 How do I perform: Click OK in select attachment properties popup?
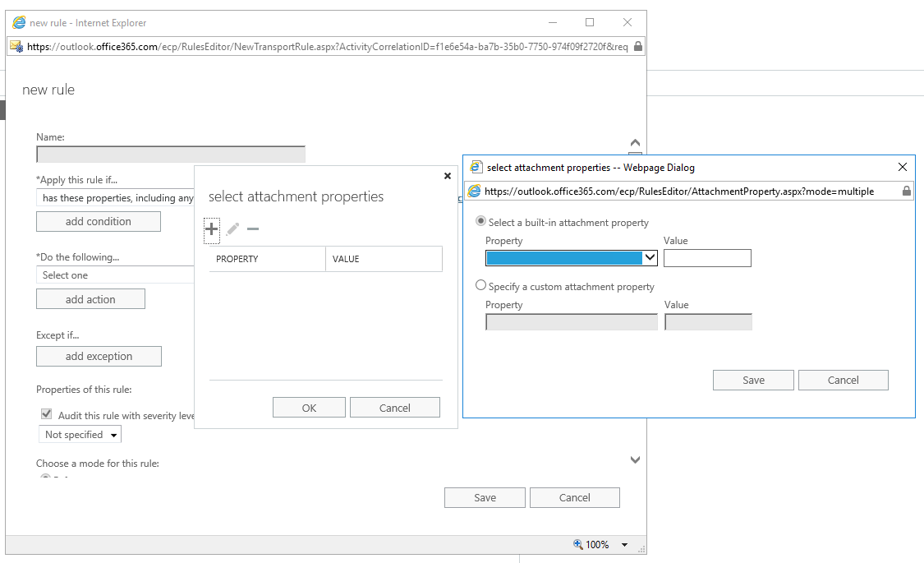(x=309, y=408)
